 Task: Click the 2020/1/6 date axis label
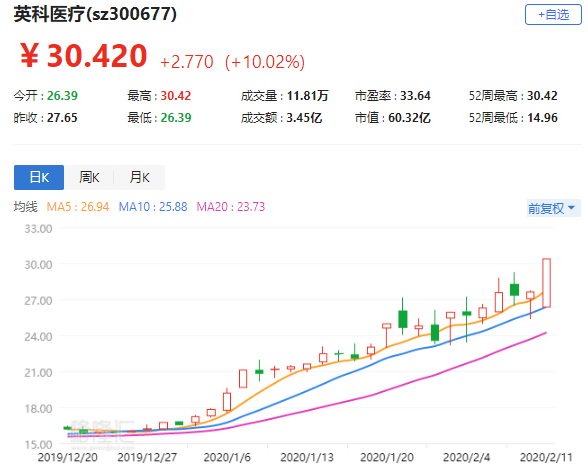[227, 458]
